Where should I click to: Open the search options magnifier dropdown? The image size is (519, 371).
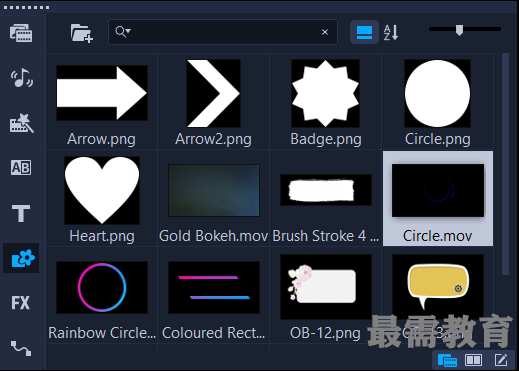123,32
